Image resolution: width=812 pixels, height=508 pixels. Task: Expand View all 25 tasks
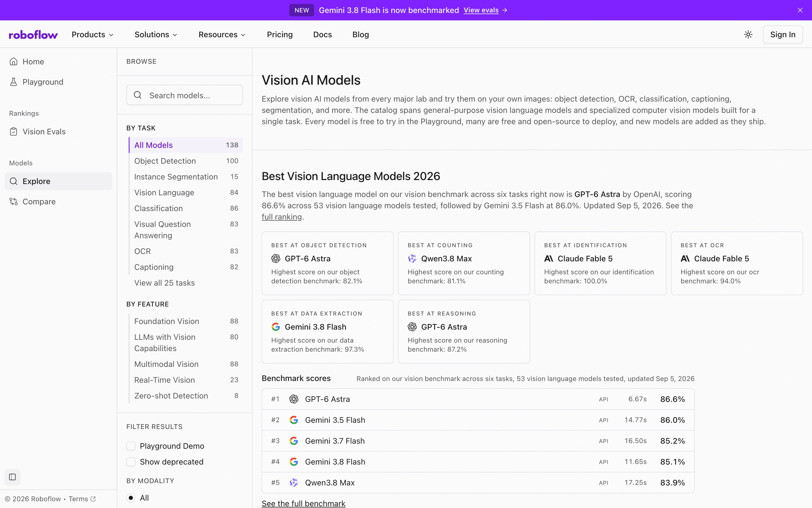point(164,283)
